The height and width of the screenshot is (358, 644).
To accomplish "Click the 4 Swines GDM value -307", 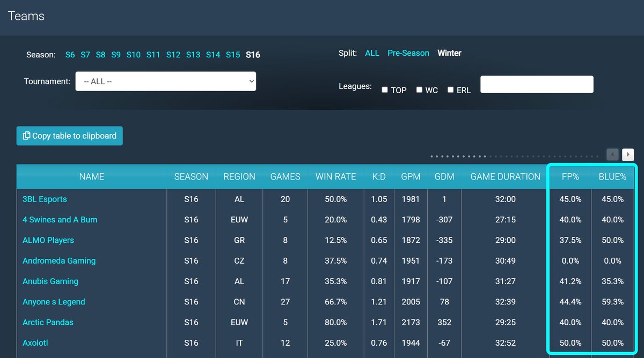I will [444, 220].
